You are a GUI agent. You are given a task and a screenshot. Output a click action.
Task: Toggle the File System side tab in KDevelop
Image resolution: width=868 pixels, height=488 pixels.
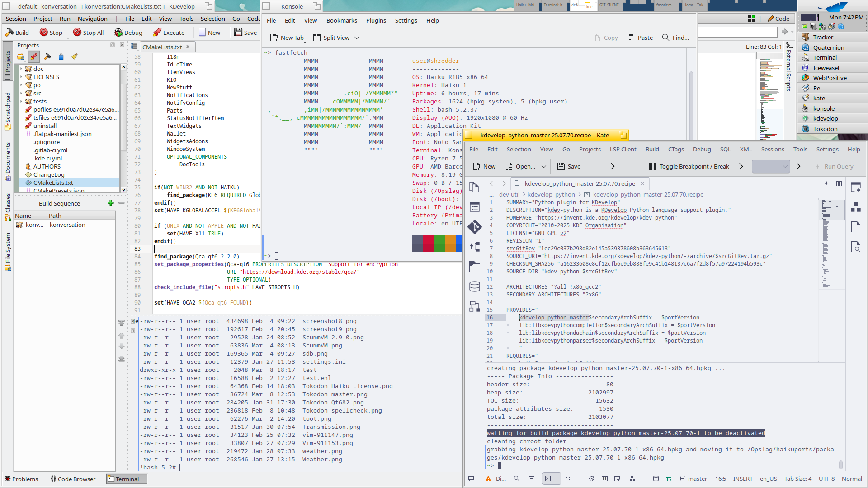tap(8, 252)
